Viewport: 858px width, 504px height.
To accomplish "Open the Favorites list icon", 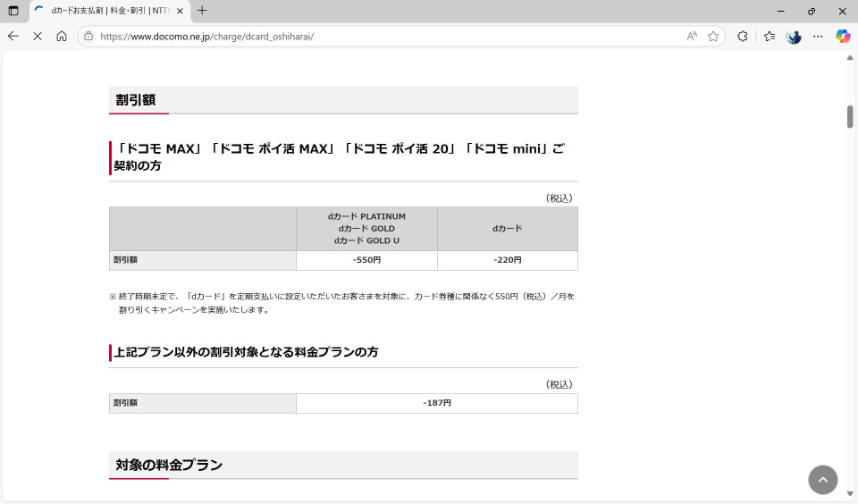I will pyautogui.click(x=770, y=36).
